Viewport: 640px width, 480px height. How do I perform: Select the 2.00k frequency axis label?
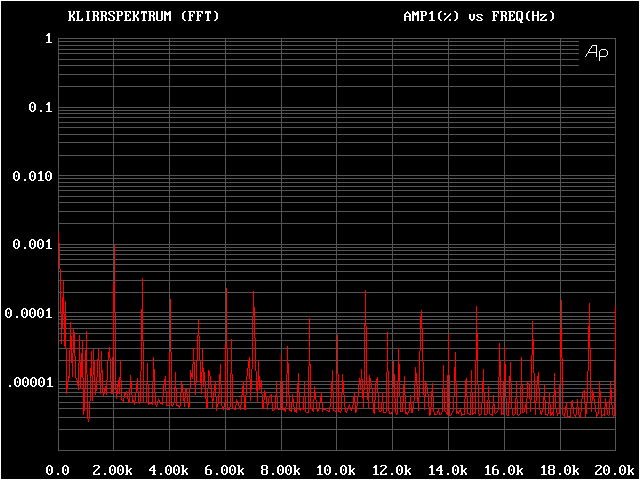pos(114,469)
